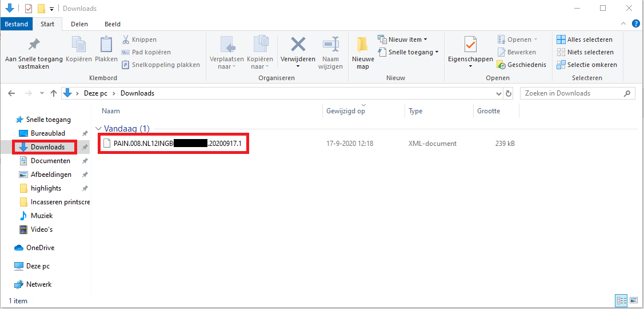Switch to large icons view in status bar

pos(633,300)
